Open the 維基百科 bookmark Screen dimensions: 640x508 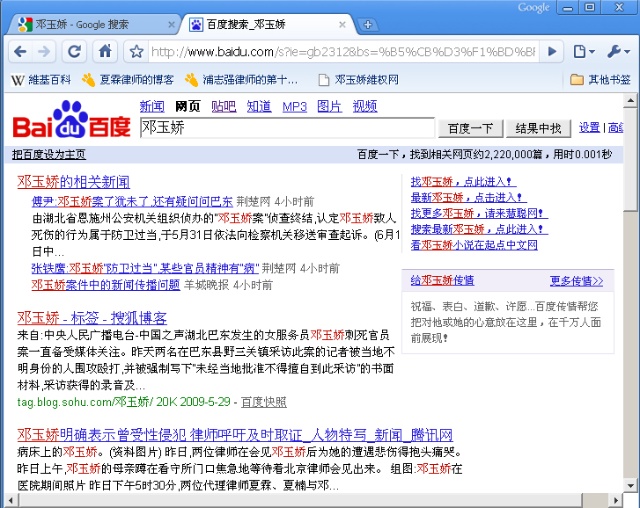41,80
